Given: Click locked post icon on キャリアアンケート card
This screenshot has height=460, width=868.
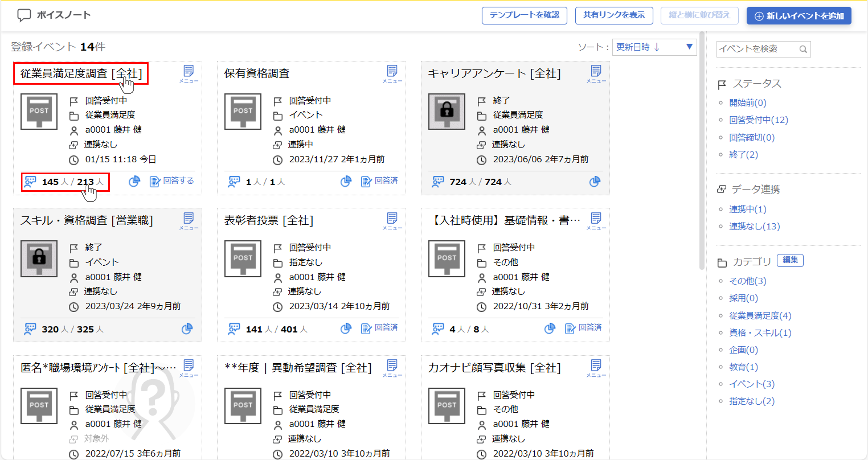Looking at the screenshot, I should click(446, 111).
